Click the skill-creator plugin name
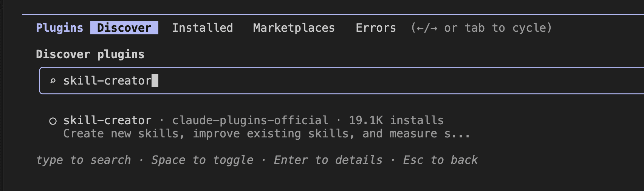Viewport: 644px width, 191px height. click(107, 120)
